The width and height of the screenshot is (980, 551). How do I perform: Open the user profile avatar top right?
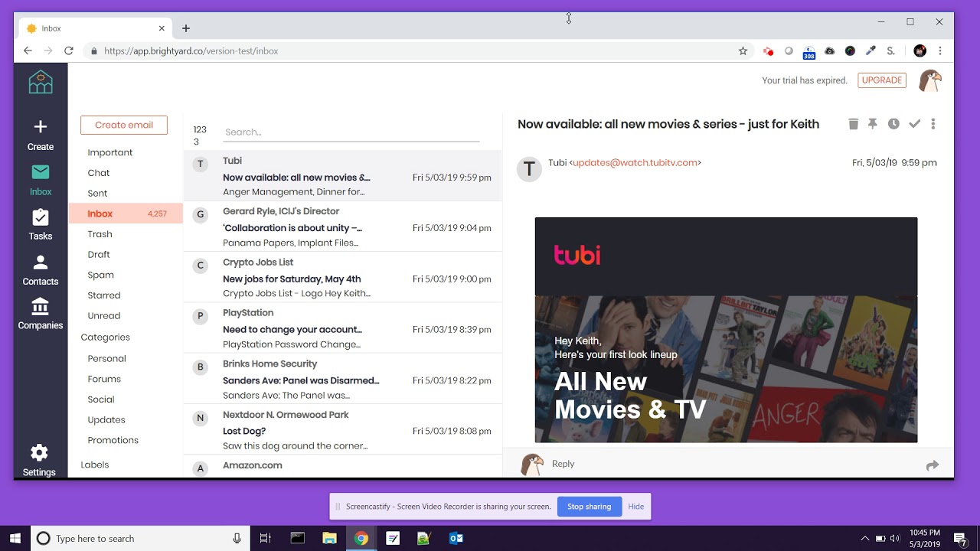point(929,80)
